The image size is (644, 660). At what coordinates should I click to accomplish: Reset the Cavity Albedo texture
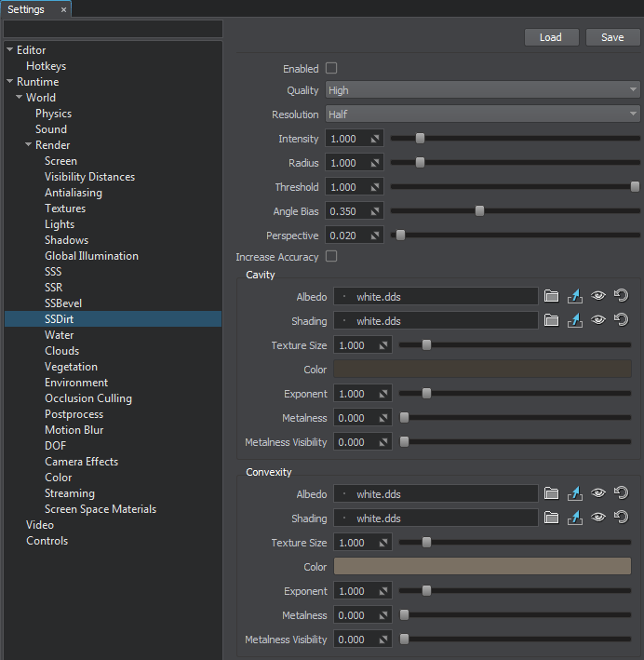[x=622, y=296]
